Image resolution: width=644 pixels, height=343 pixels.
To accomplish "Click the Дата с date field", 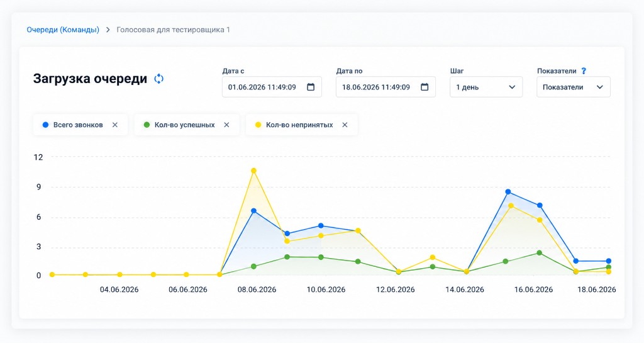I will 272,87.
